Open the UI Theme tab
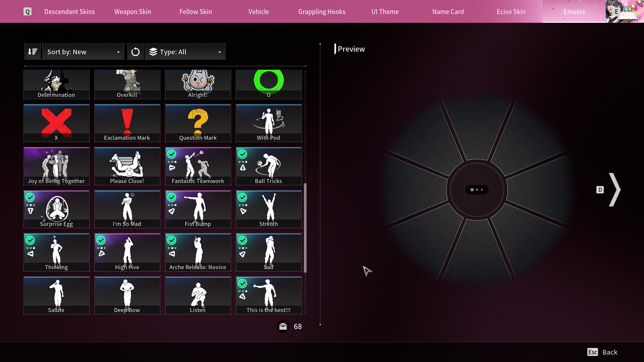Screen dimensions: 644x362 click(x=385, y=12)
